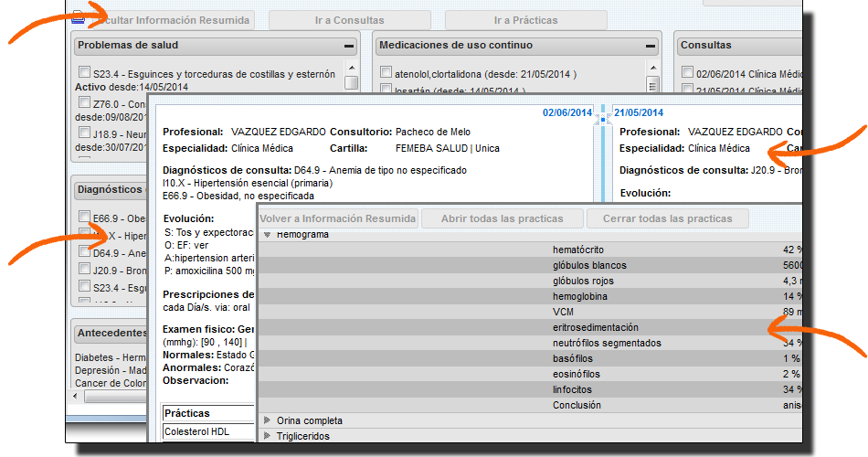Mark the J20.9 diagnosis checkbox
Viewport: 868px width, 457px height.
[x=85, y=270]
